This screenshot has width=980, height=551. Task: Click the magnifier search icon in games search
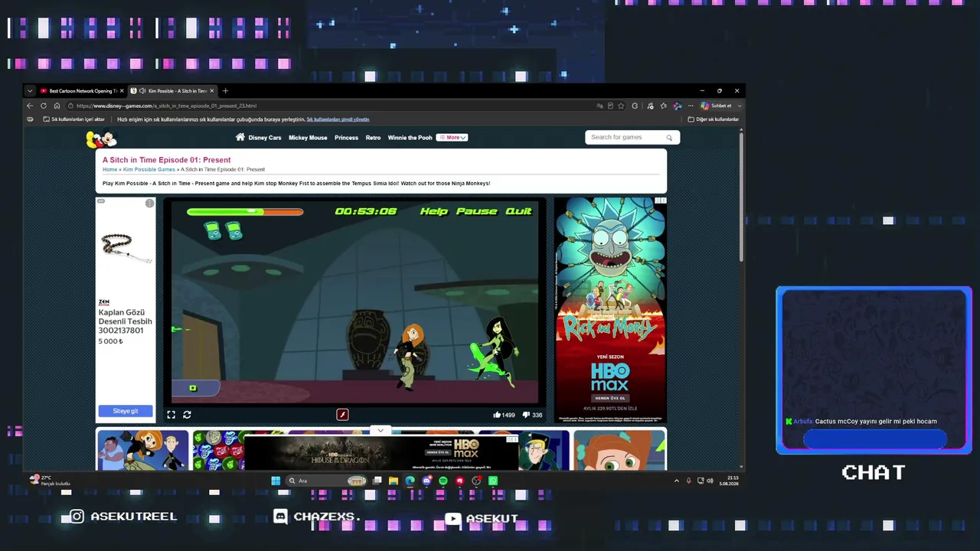click(669, 138)
